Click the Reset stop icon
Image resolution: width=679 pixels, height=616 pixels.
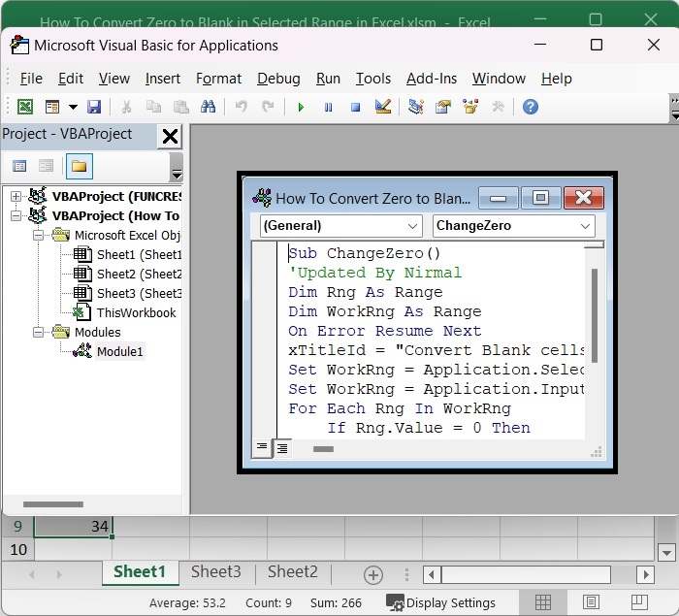pos(355,107)
